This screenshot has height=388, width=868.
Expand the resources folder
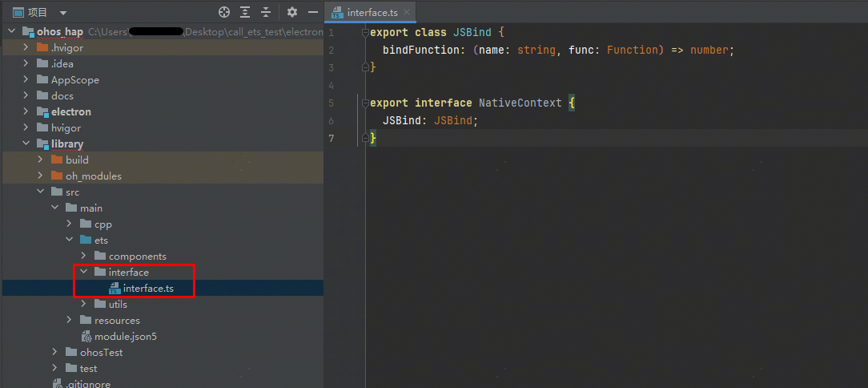69,321
